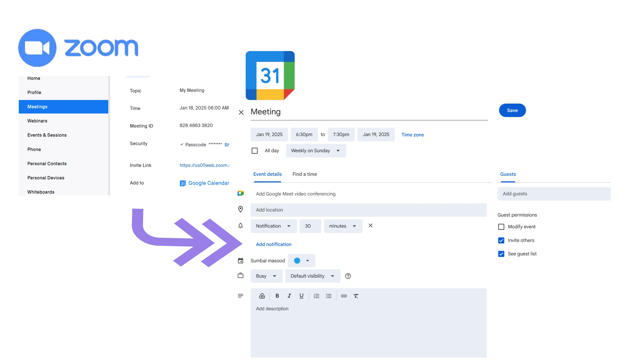Show the Zoom meeting passcode
640x364 pixels.
227,145
